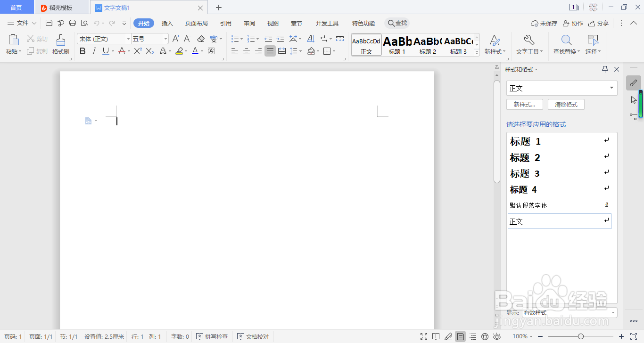This screenshot has width=644, height=343.
Task: Open the 显示 有效样式 dropdown
Action: click(x=569, y=313)
